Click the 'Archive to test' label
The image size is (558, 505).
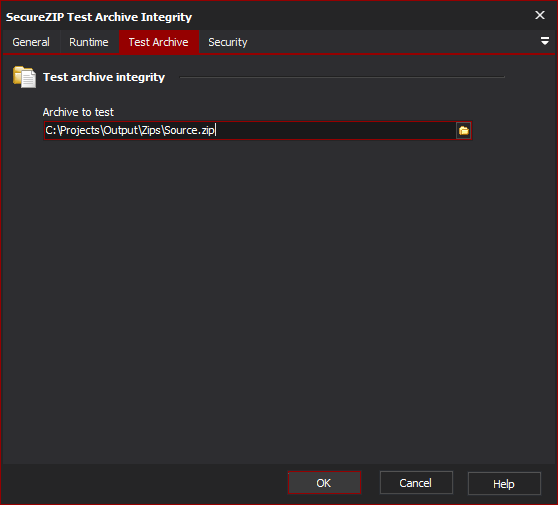pyautogui.click(x=78, y=112)
